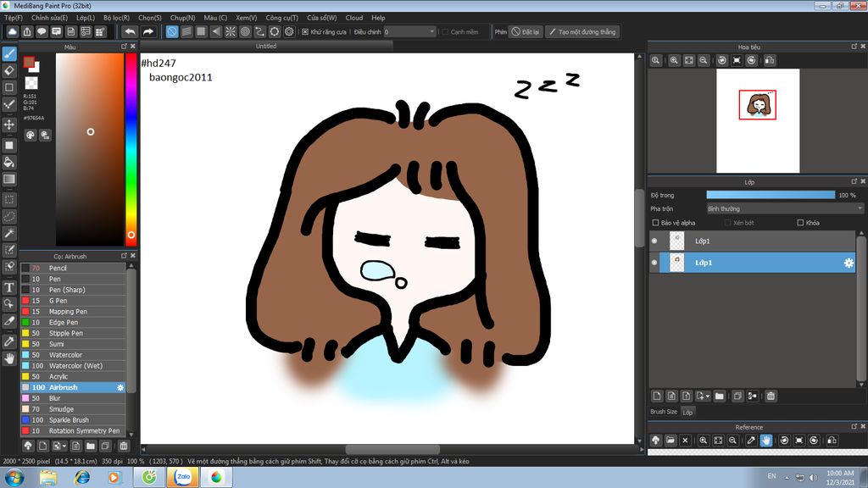Image resolution: width=868 pixels, height=488 pixels.
Task: Pick the Move tool
Action: [9, 125]
